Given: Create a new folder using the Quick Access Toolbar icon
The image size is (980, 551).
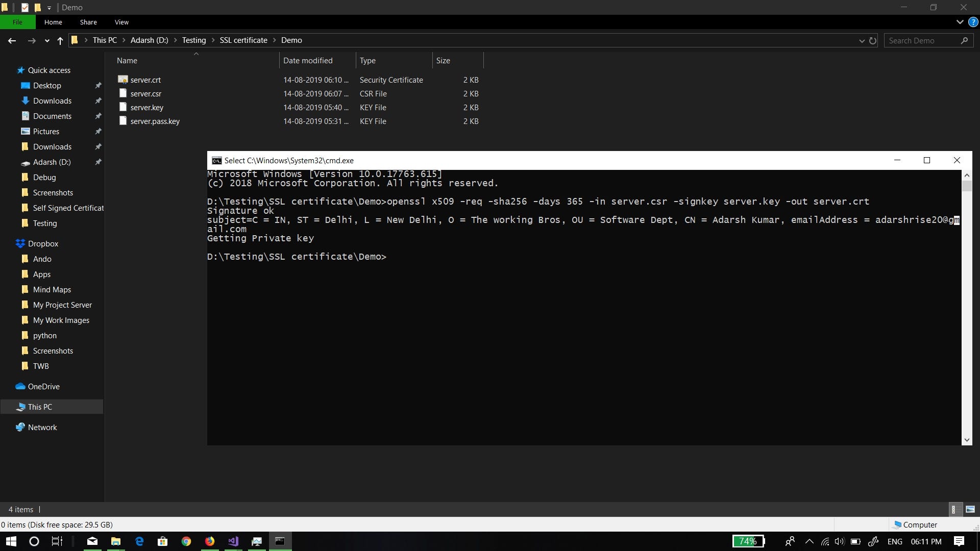Looking at the screenshot, I should [x=38, y=8].
